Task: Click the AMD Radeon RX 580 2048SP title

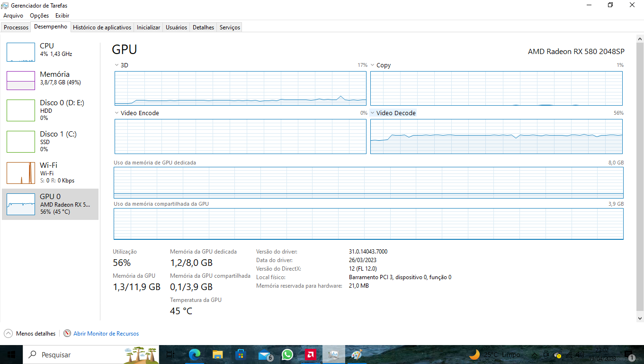Action: (x=576, y=52)
